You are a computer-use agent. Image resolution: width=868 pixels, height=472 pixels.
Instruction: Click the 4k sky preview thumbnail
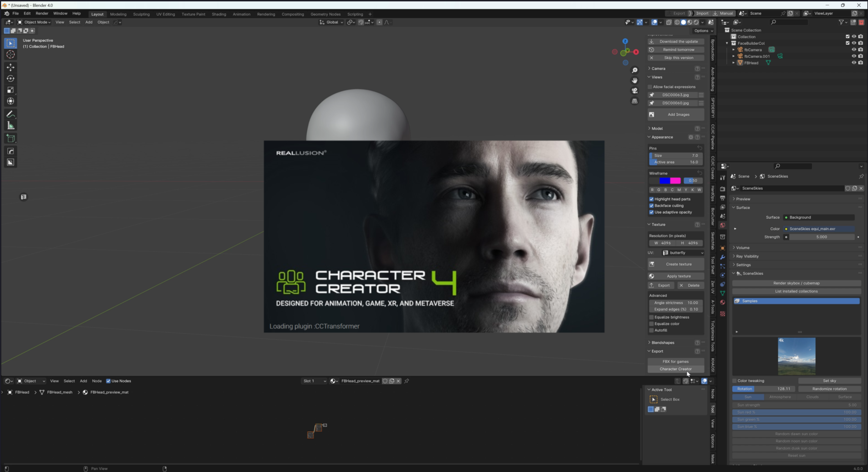point(797,357)
